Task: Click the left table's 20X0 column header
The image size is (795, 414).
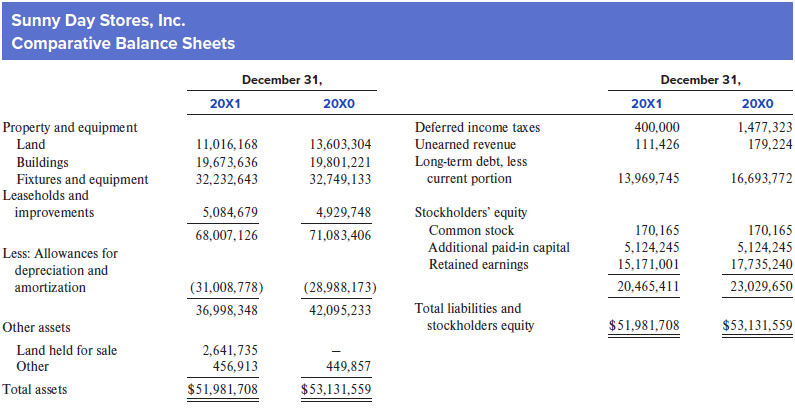Action: click(339, 104)
